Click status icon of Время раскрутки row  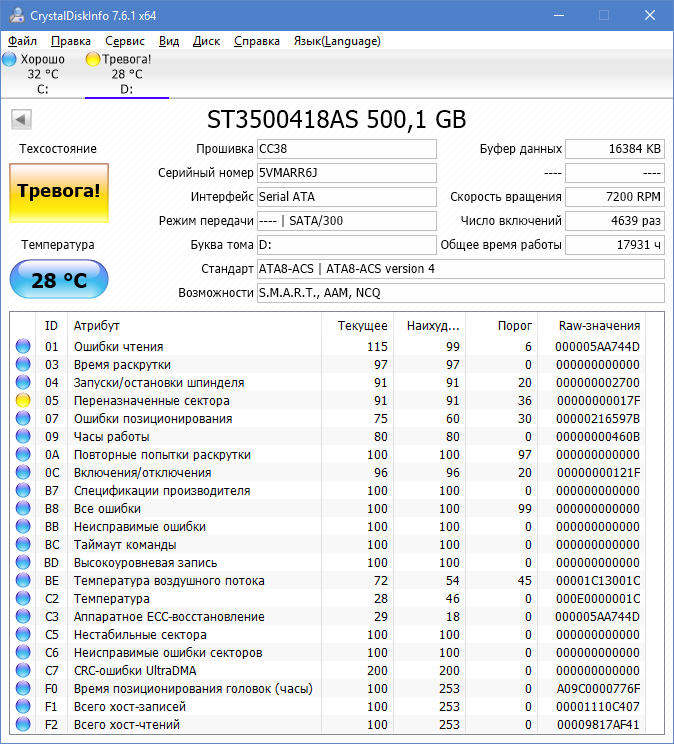[x=23, y=364]
